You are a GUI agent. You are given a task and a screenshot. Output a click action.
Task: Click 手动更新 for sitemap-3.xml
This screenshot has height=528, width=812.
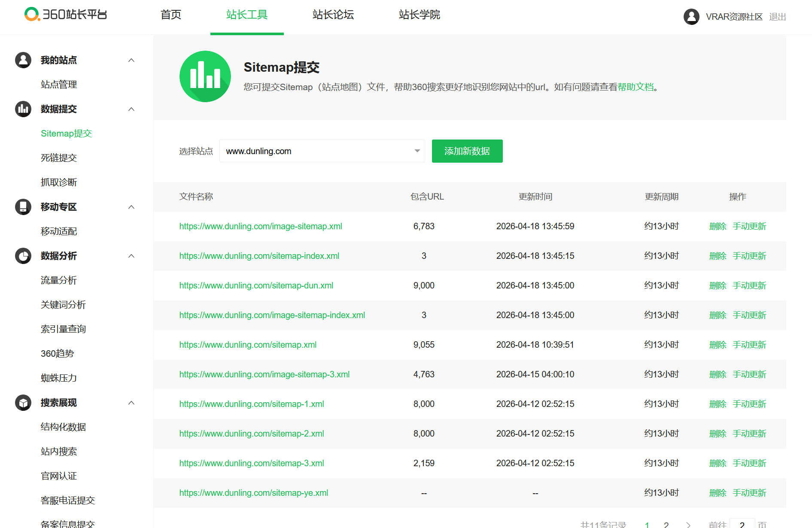tap(749, 463)
